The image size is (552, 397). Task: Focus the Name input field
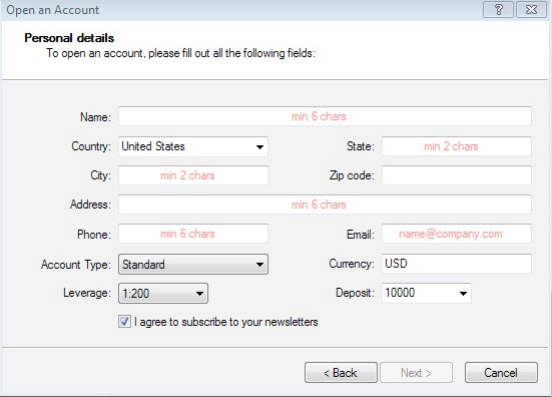point(325,116)
